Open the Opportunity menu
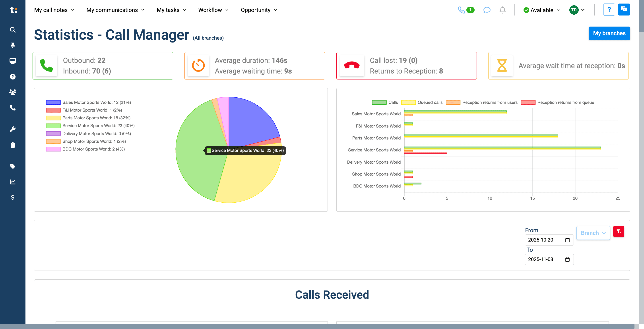644x329 pixels. point(259,10)
